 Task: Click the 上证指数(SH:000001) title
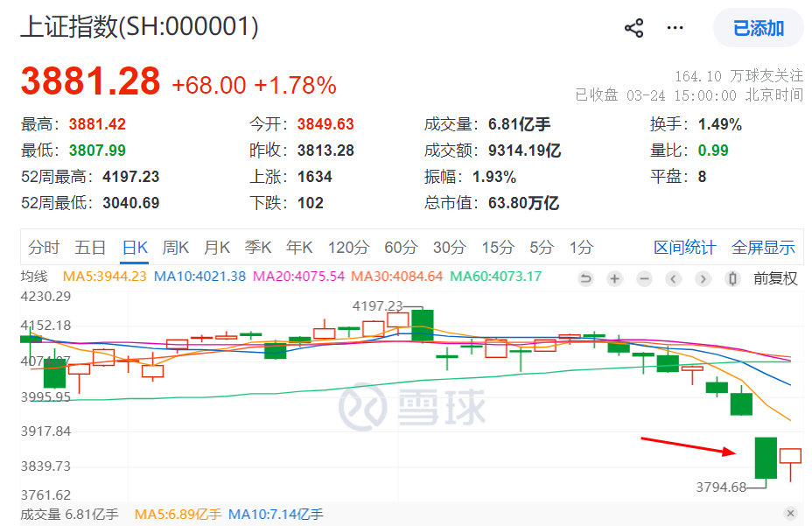pos(139,26)
